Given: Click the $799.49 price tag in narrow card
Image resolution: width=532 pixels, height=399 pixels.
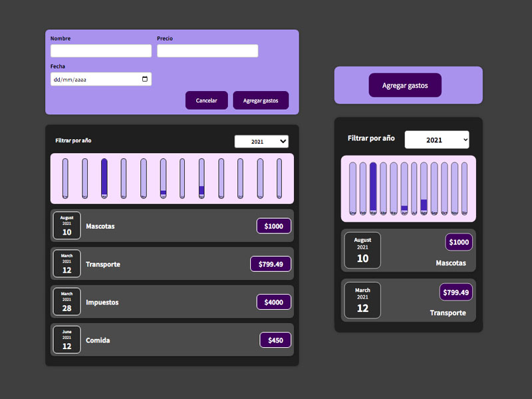Looking at the screenshot, I should pyautogui.click(x=456, y=292).
